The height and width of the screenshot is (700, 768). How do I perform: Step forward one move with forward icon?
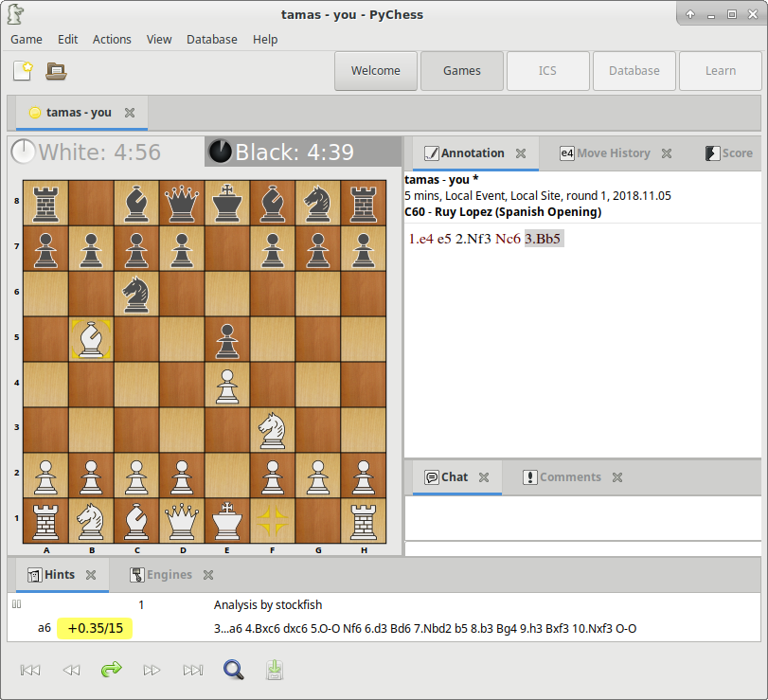[x=152, y=670]
